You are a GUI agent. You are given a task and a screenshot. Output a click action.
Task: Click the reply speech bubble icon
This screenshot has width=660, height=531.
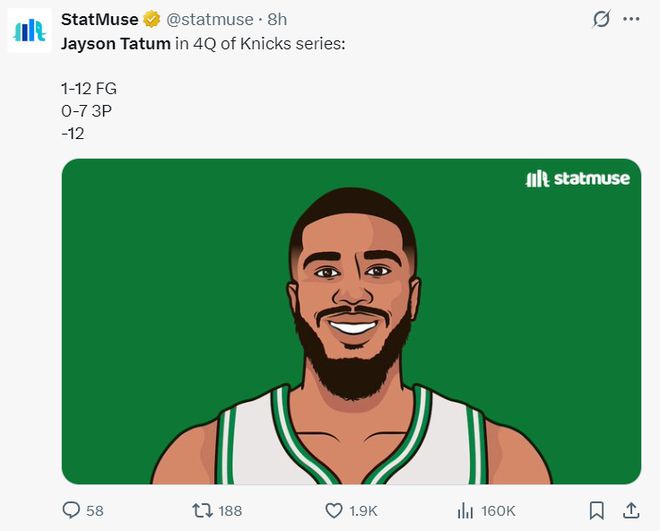coord(71,510)
